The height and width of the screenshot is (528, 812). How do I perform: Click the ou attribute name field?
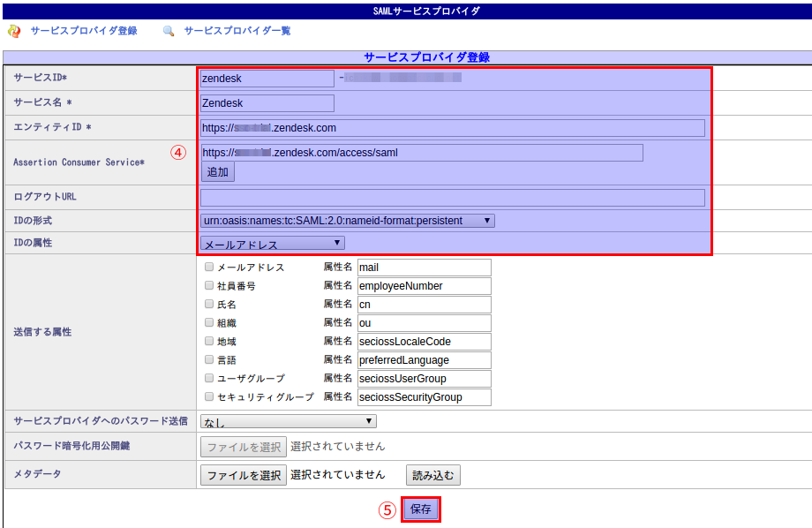[x=425, y=323]
